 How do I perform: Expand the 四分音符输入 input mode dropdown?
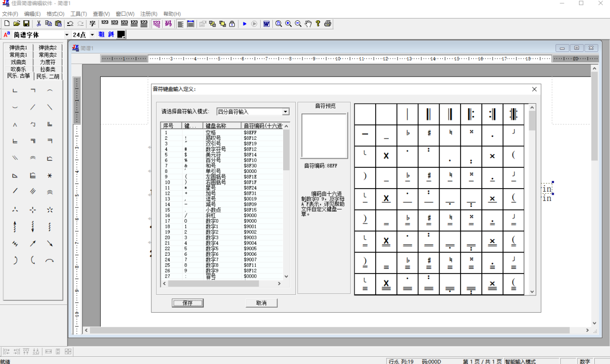pyautogui.click(x=285, y=112)
